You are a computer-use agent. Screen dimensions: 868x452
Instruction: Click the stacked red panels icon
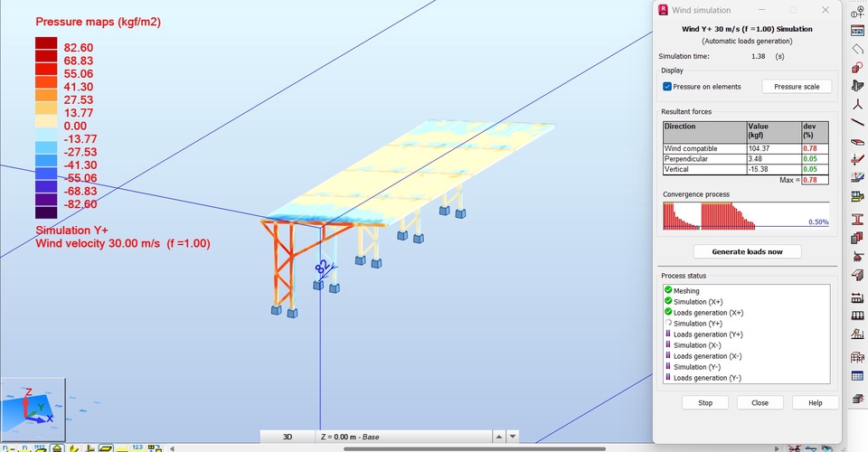[x=857, y=239]
